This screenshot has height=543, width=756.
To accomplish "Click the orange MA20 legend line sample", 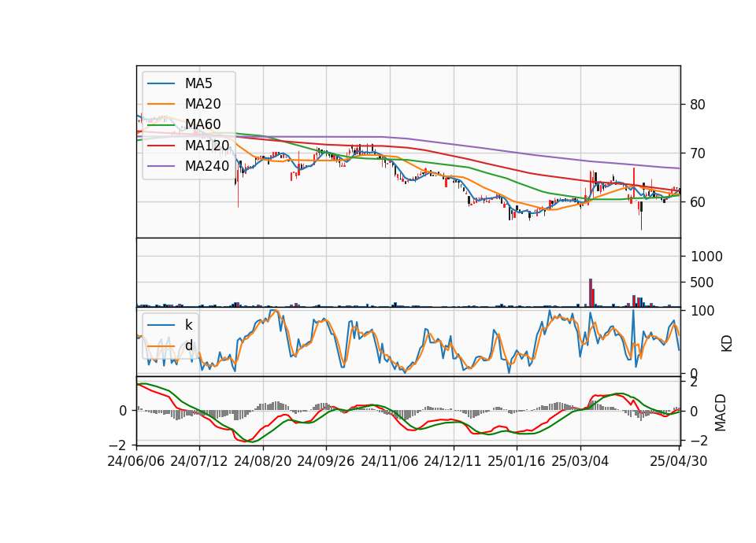I will 161,104.
